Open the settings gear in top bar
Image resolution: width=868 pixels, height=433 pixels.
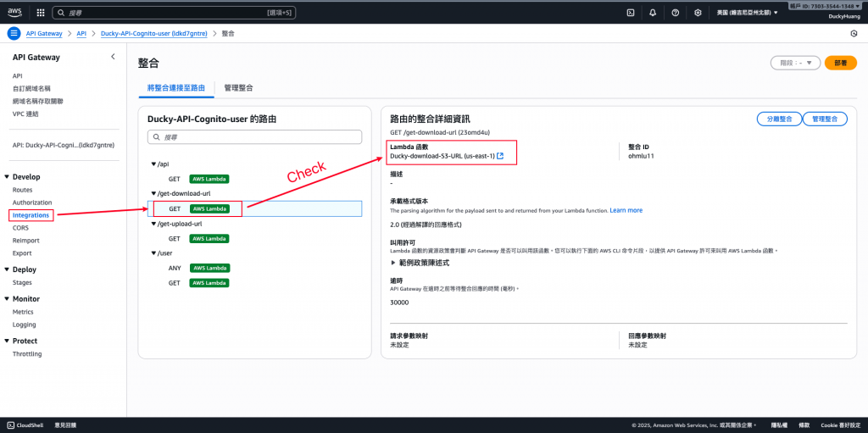tap(698, 12)
